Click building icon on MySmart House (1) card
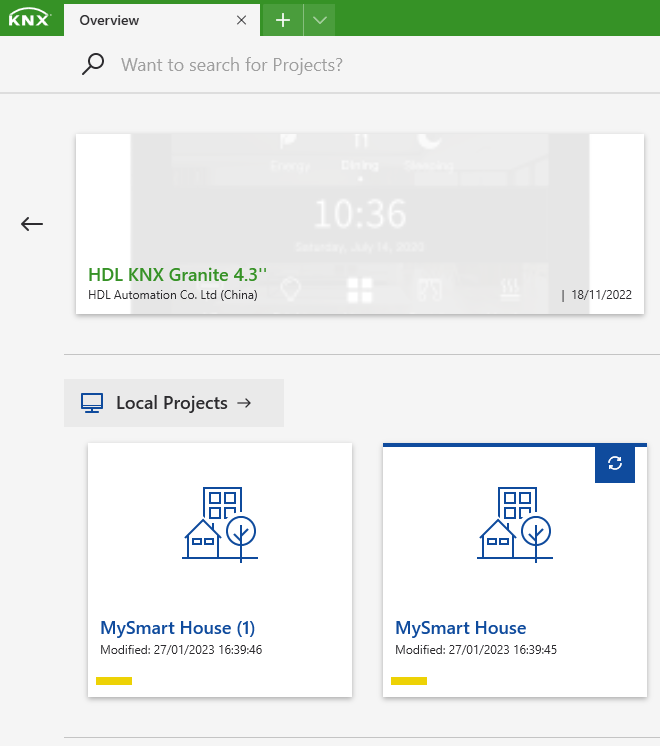The height and width of the screenshot is (746, 660). point(220,524)
